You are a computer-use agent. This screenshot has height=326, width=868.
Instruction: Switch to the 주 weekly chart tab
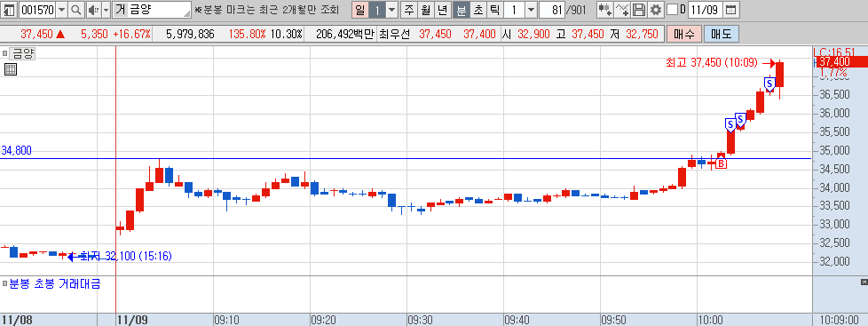point(409,10)
